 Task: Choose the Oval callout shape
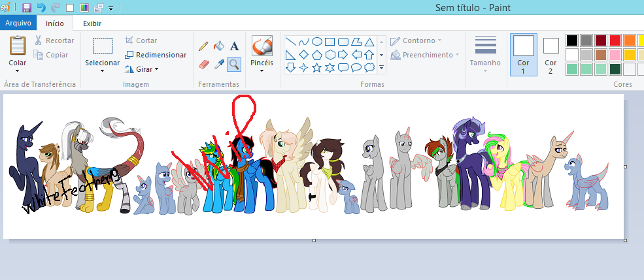356,68
